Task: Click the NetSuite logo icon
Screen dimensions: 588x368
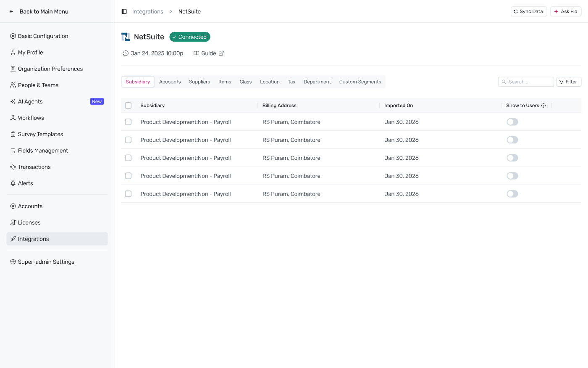Action: coord(126,37)
